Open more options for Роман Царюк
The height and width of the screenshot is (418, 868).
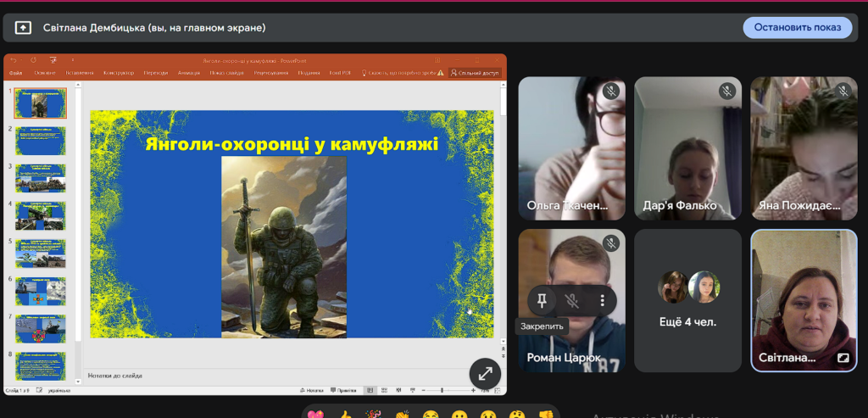click(x=603, y=299)
